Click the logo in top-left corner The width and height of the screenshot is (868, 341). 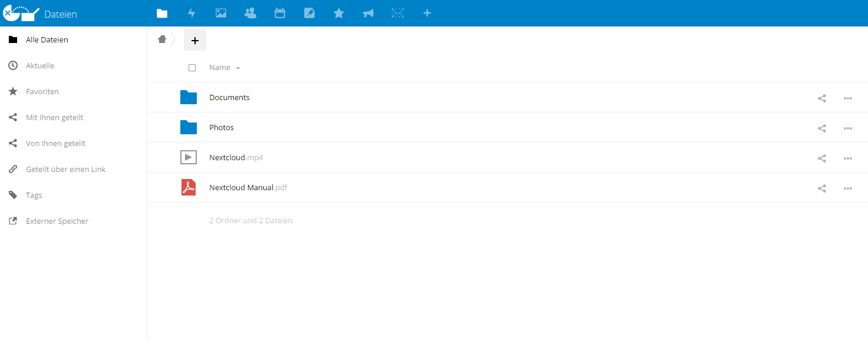click(x=22, y=13)
